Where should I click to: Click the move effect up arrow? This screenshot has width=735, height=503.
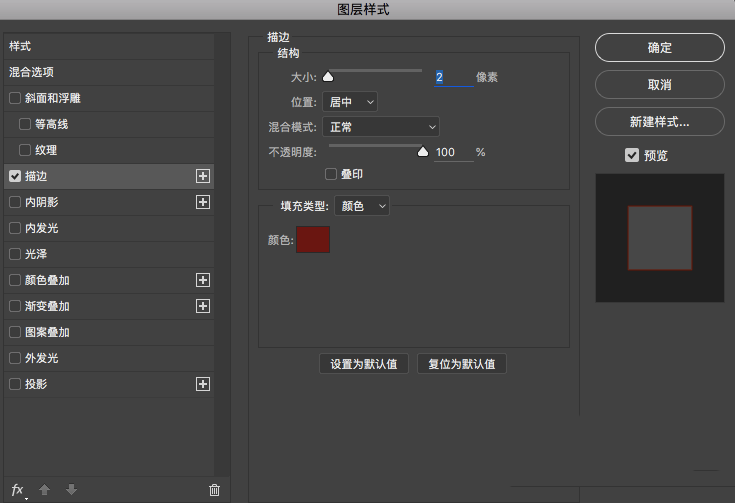coord(44,489)
